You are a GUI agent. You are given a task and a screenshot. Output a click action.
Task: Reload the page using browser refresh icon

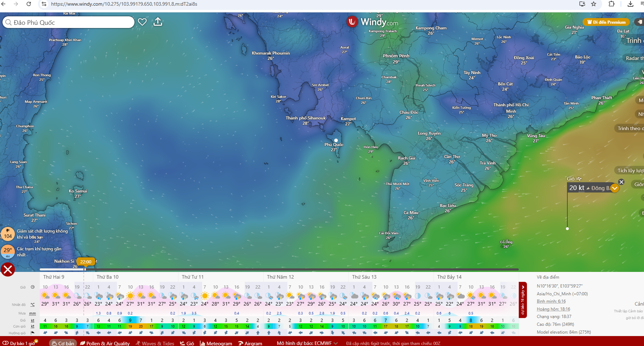pos(29,4)
